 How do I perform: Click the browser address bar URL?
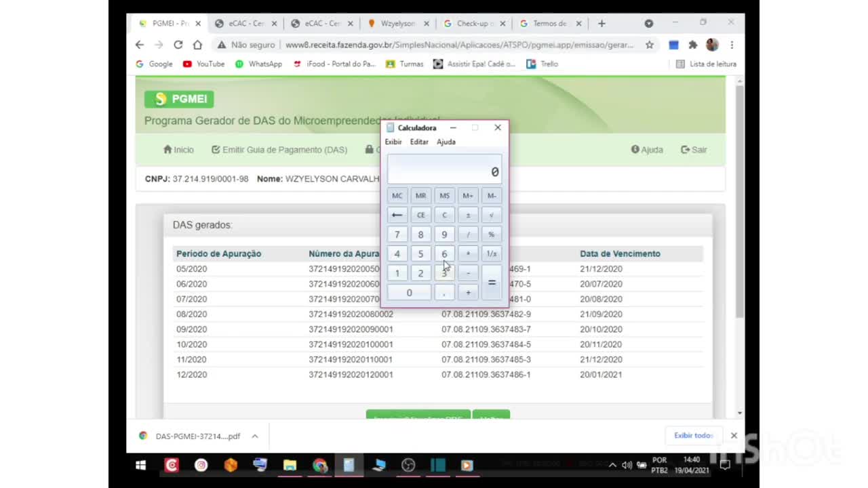[x=459, y=45]
